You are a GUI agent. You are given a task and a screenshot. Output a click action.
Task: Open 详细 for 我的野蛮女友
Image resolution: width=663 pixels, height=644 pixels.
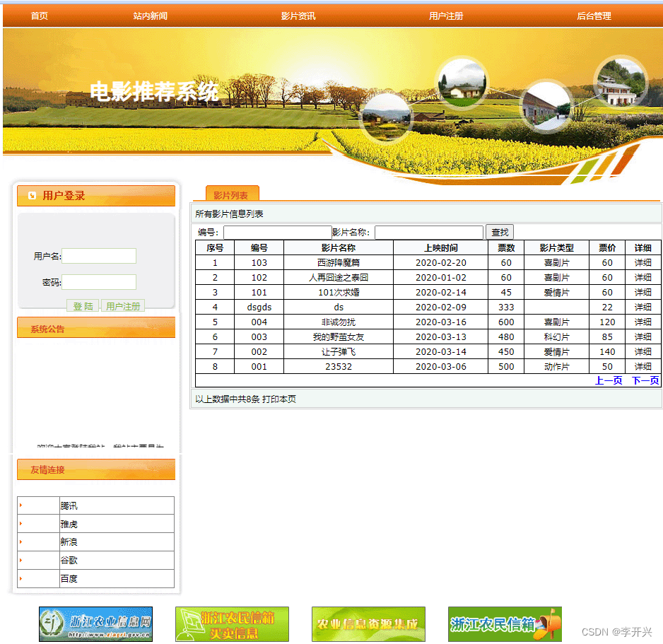tap(643, 336)
